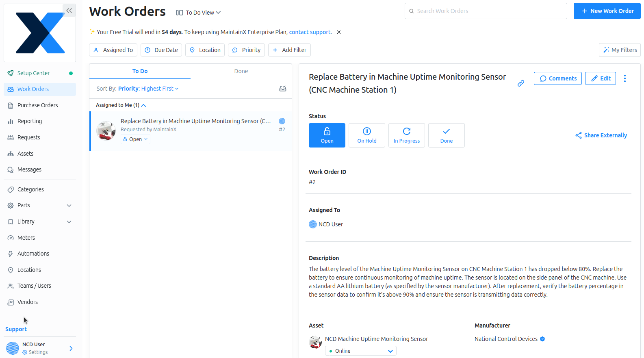Click the verified badge beside National Control Devices

(542, 339)
